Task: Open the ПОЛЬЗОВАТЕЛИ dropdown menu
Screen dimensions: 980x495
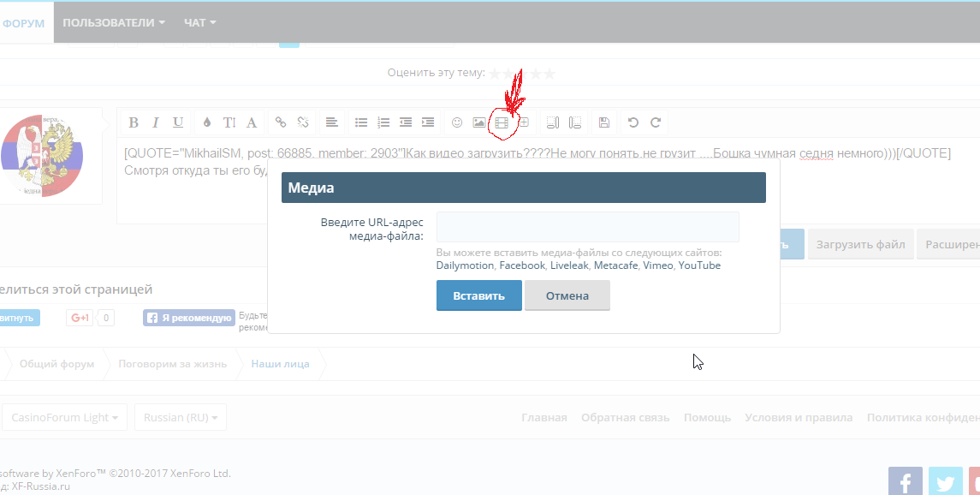Action: (114, 22)
